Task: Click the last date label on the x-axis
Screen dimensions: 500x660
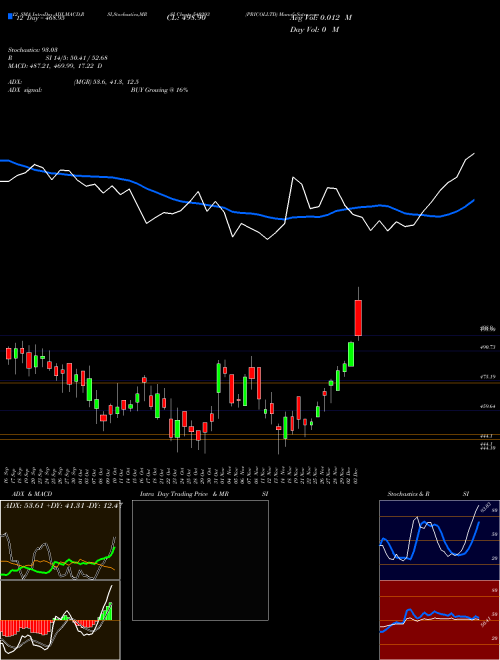Action: (355, 476)
